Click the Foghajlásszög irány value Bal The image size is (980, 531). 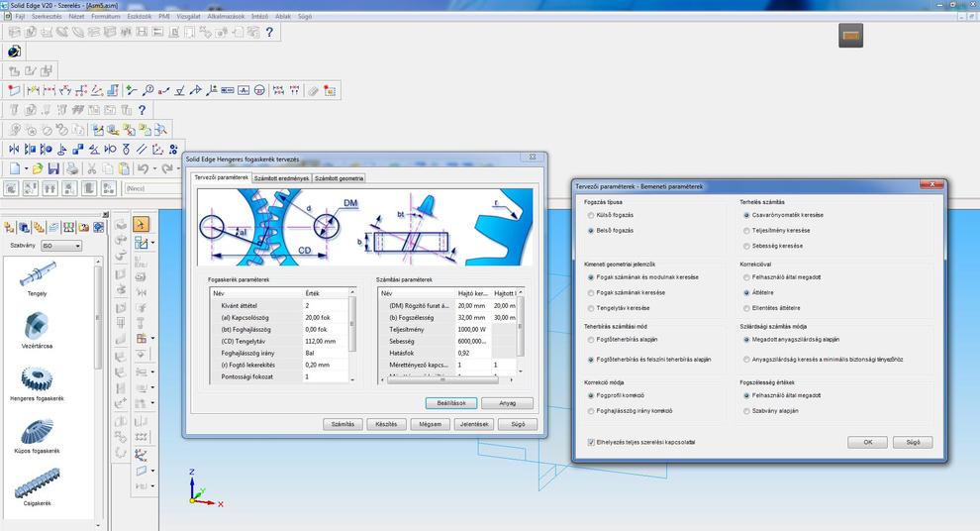click(325, 354)
